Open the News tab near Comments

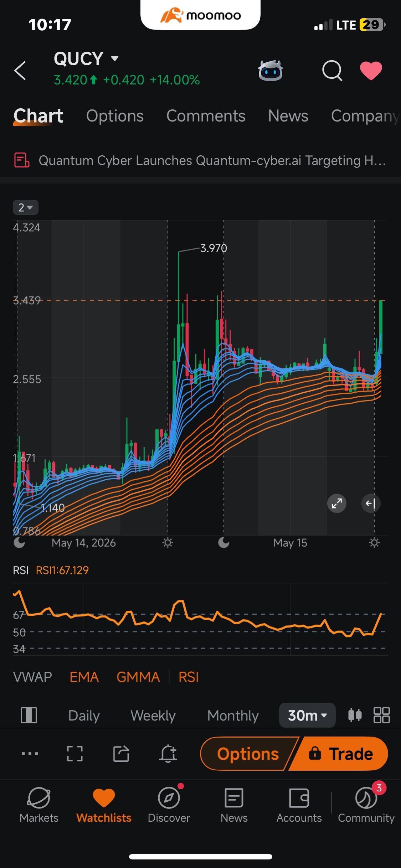(288, 116)
